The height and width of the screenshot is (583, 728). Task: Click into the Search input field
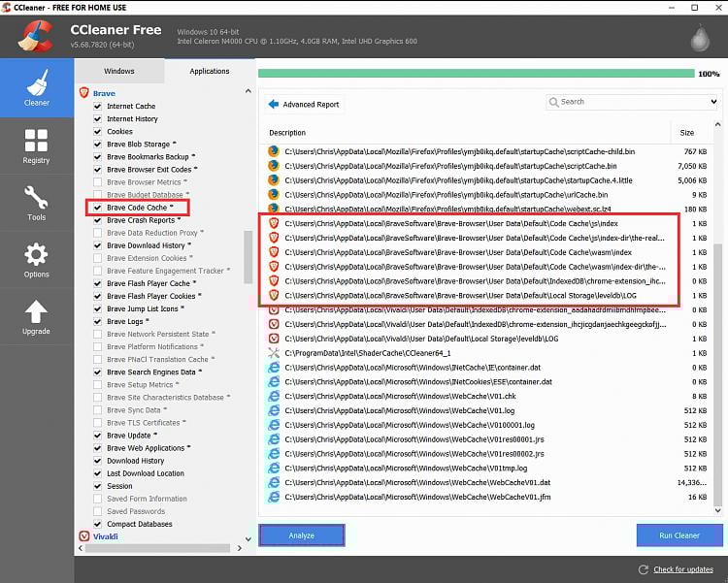632,102
